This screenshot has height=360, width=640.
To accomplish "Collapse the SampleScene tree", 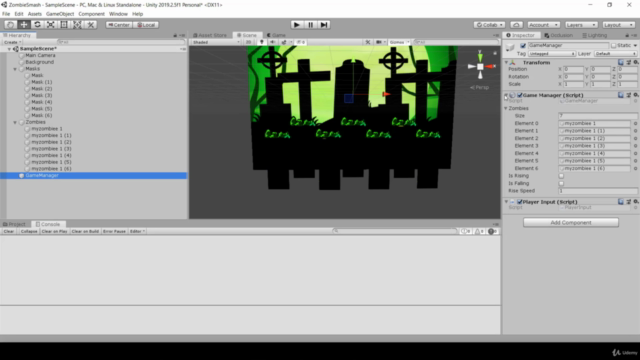I will (x=9, y=49).
